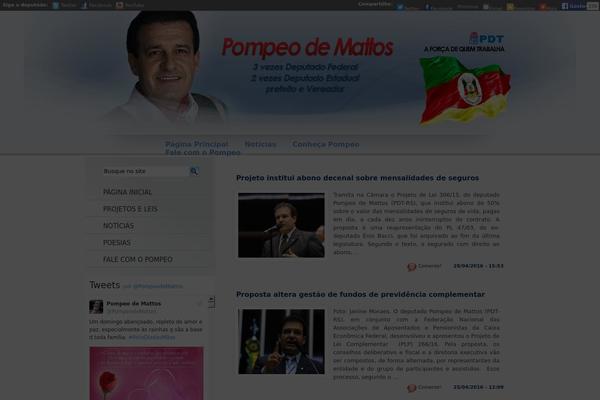Open Twitter follow icon in top-left bar
Screen dimensions: 600x400
[x=56, y=5]
